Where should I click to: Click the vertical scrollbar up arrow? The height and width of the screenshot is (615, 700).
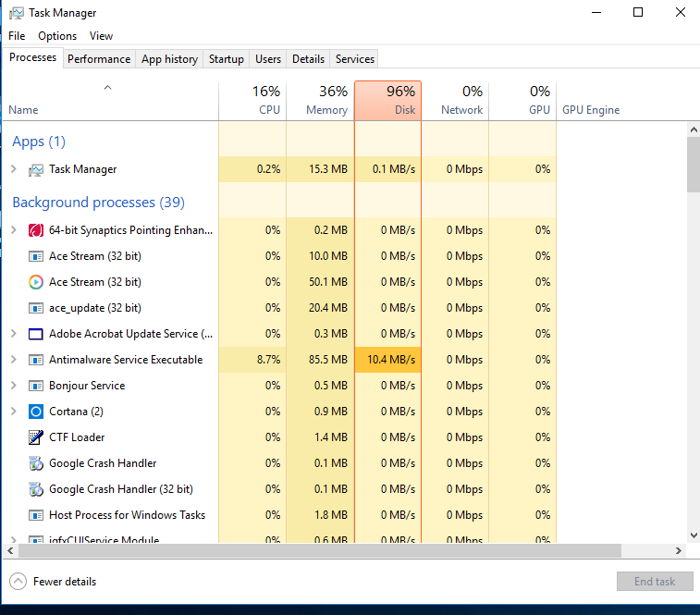click(694, 130)
